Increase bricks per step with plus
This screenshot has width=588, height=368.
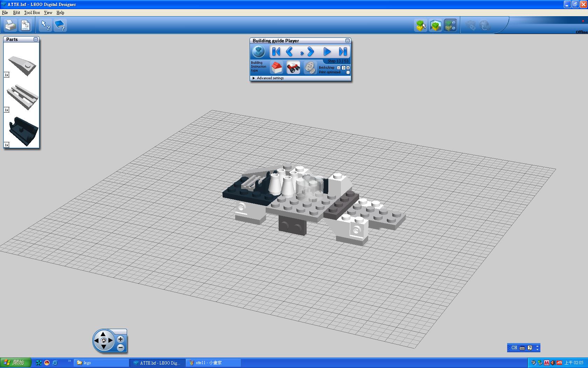click(348, 68)
